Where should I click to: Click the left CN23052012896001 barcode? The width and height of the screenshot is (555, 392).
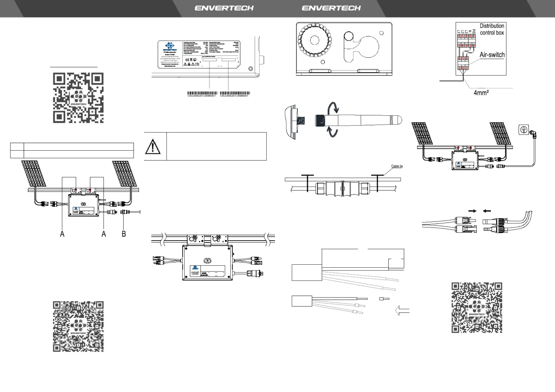[x=202, y=94]
